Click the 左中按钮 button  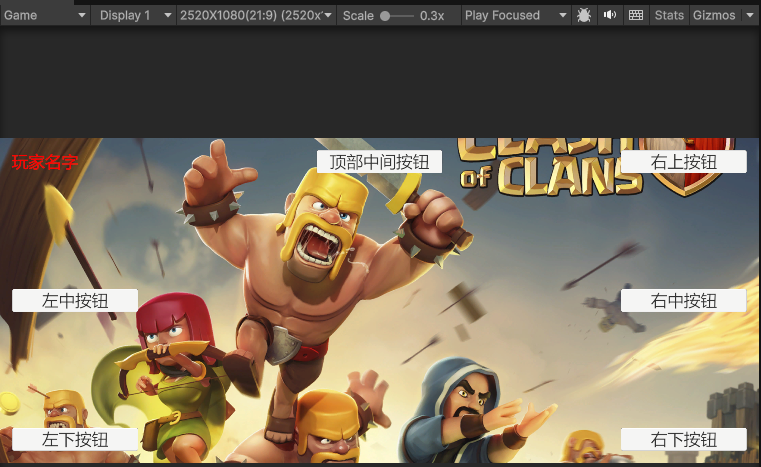click(x=75, y=300)
